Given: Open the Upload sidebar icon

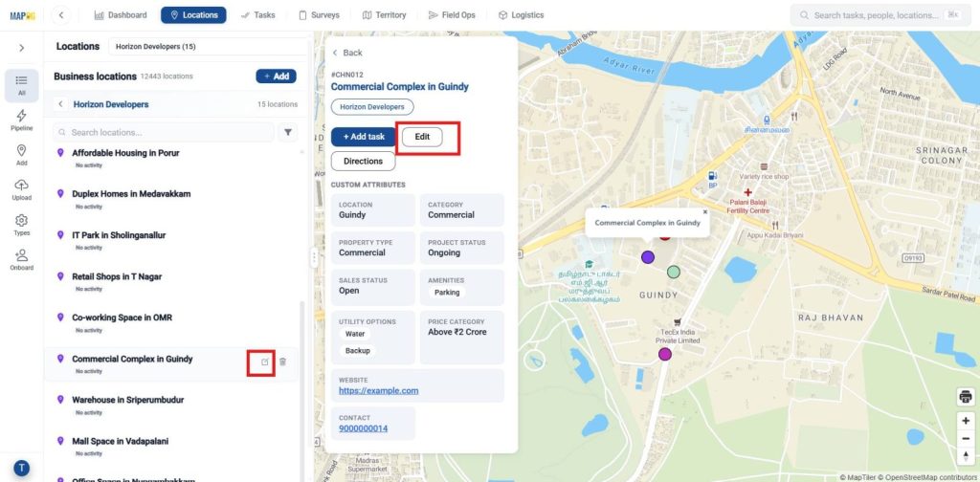Looking at the screenshot, I should [22, 189].
